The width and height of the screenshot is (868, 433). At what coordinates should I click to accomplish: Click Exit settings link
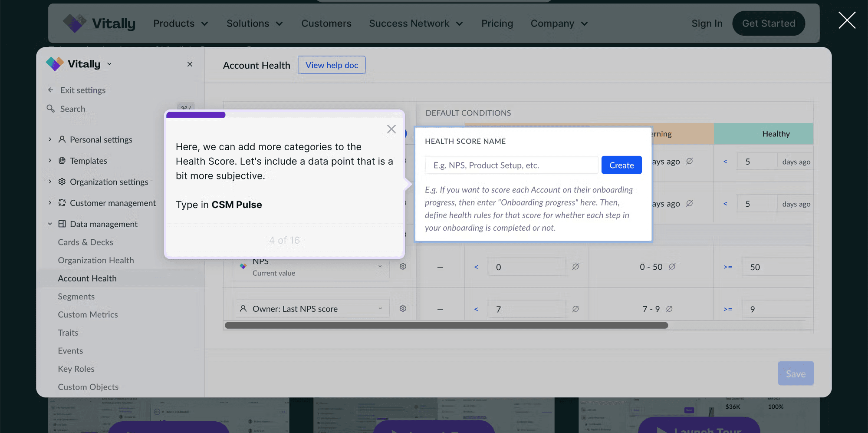[x=83, y=90]
